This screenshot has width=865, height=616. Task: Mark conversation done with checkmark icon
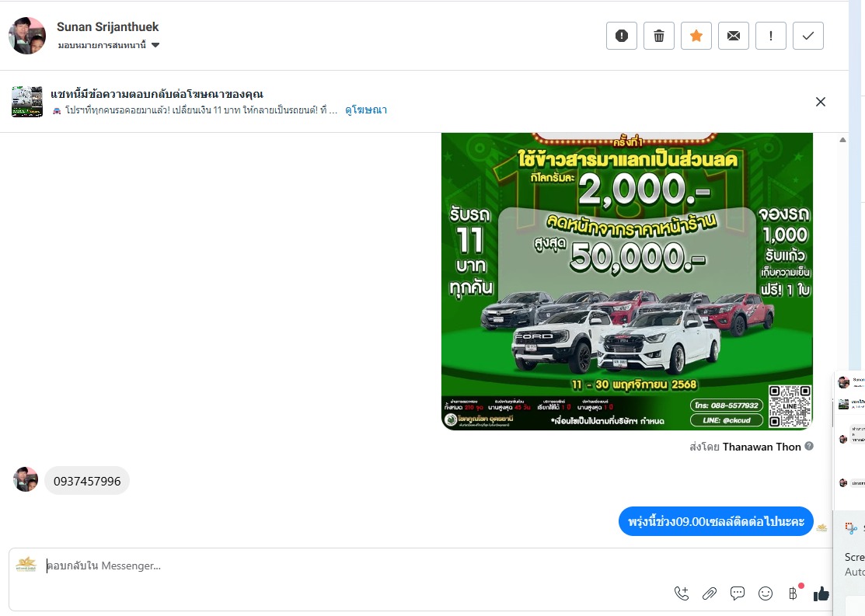(808, 36)
